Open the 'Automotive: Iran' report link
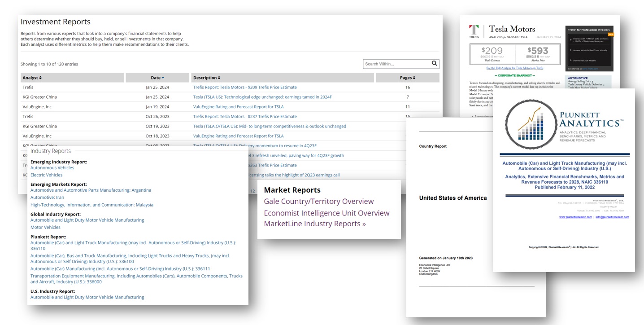 click(x=47, y=198)
